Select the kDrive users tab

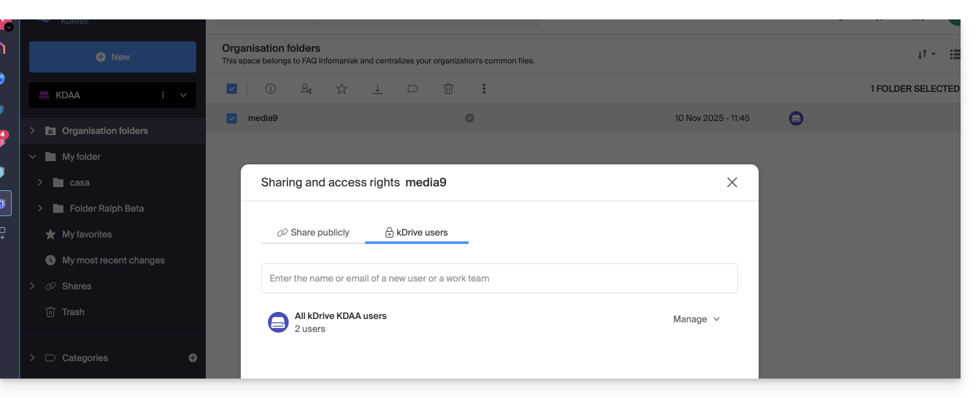(416, 232)
